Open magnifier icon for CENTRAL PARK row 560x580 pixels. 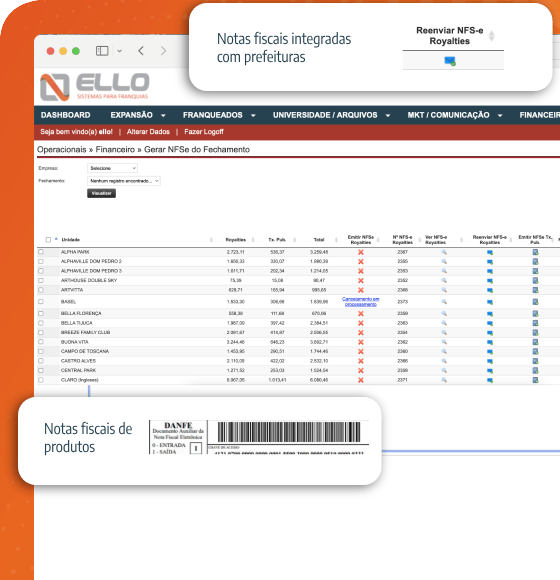pyautogui.click(x=444, y=370)
